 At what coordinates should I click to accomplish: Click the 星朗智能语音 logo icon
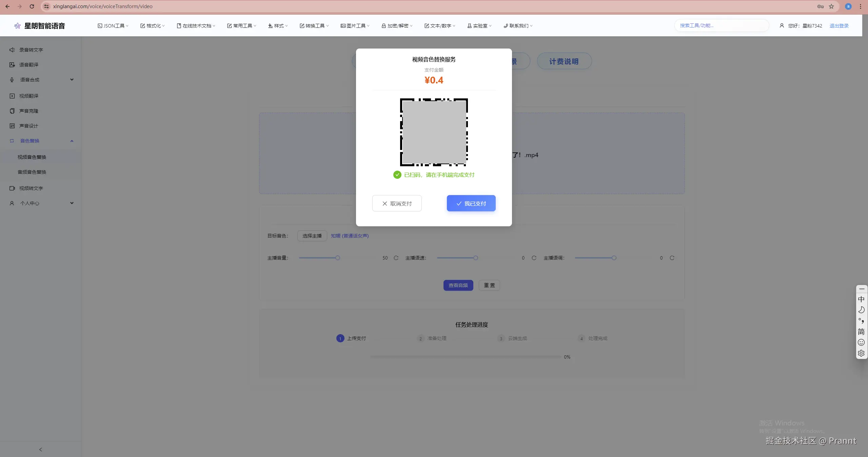[17, 26]
